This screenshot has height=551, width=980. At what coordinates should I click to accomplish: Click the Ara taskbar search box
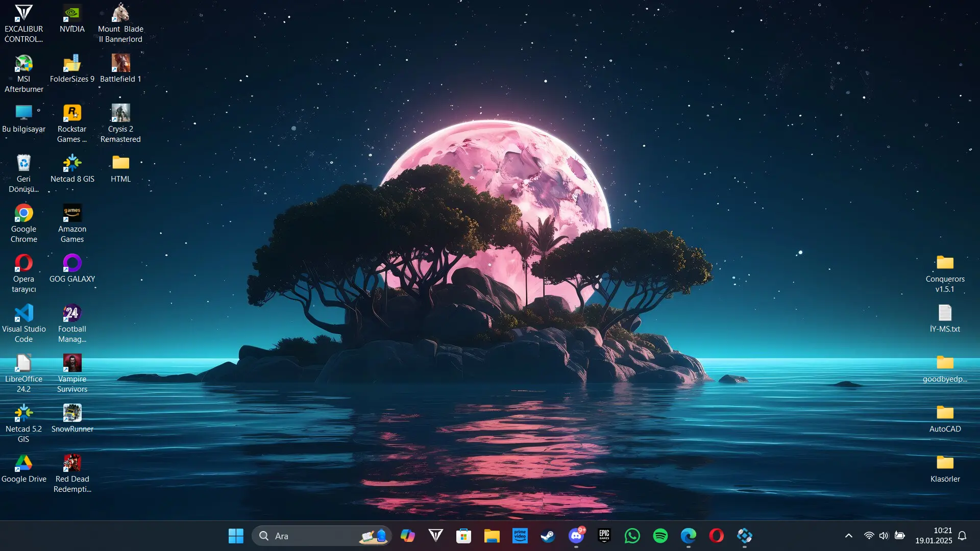coord(322,536)
